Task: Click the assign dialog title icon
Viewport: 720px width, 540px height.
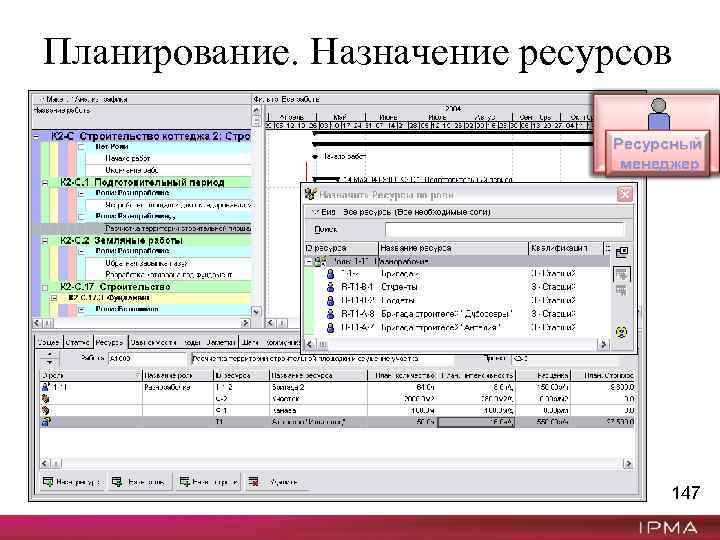Action: [x=311, y=195]
